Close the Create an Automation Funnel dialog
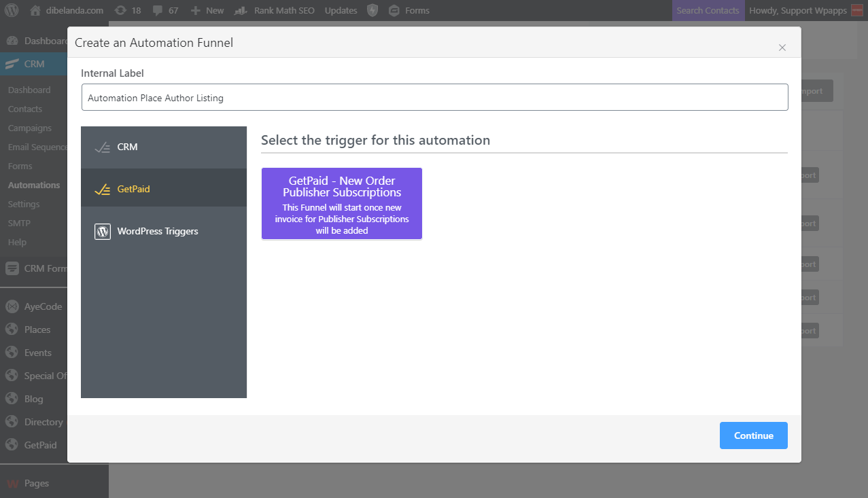This screenshot has width=868, height=498. (x=782, y=48)
